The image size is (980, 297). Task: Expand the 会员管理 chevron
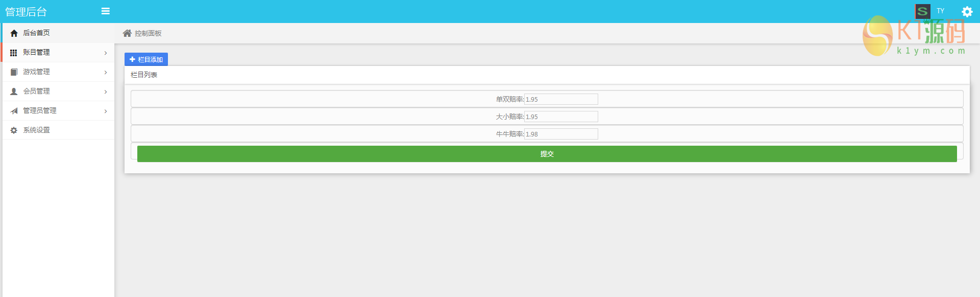106,92
